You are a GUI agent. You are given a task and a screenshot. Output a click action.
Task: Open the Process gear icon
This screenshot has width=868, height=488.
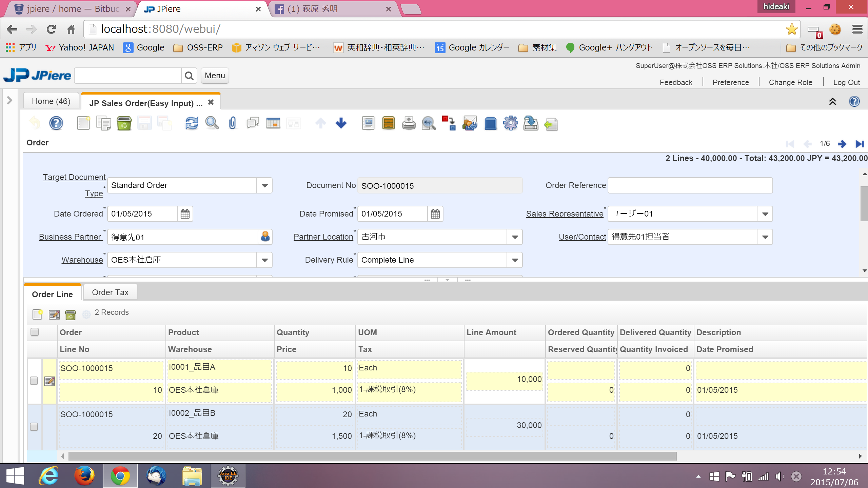pyautogui.click(x=510, y=123)
